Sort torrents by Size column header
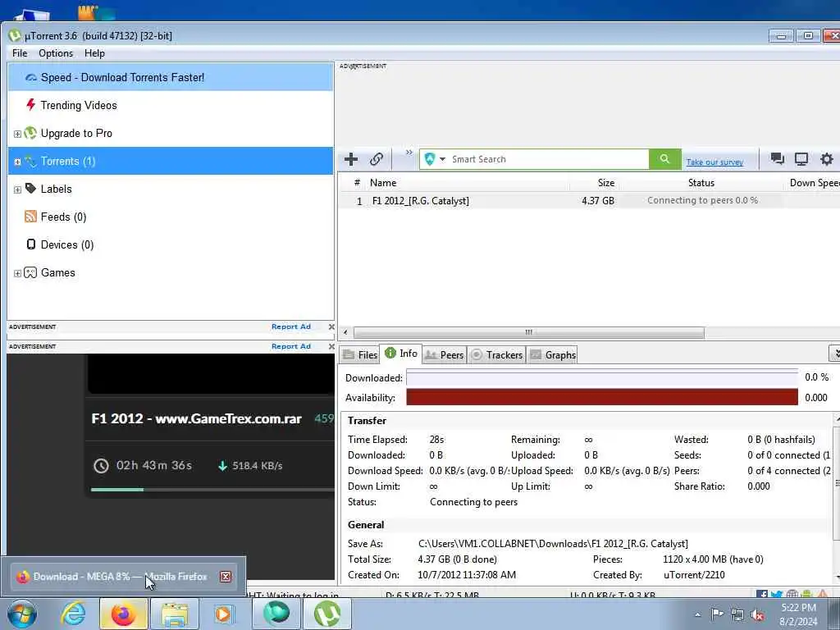 tap(606, 183)
